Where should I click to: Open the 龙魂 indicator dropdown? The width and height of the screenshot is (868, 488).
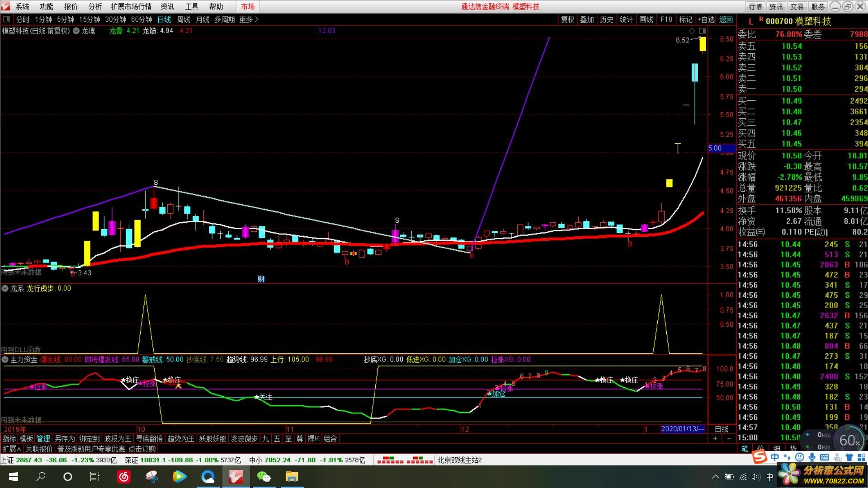tap(76, 31)
